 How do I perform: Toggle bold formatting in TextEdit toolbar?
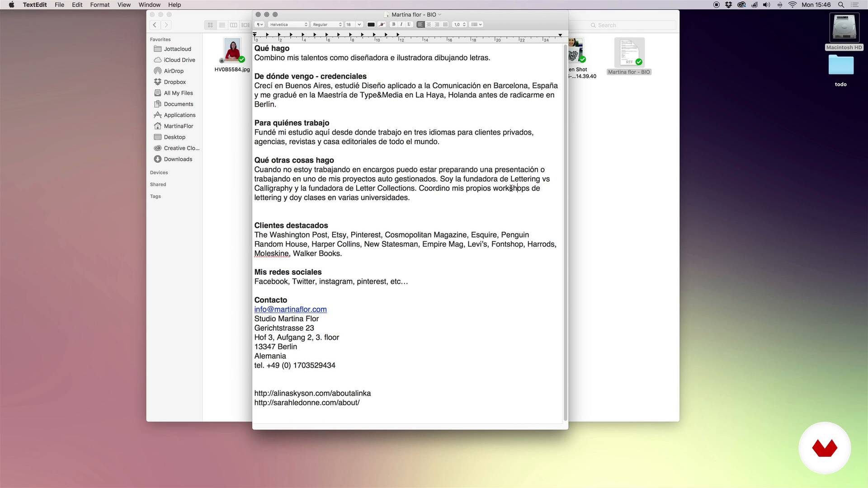tap(394, 24)
